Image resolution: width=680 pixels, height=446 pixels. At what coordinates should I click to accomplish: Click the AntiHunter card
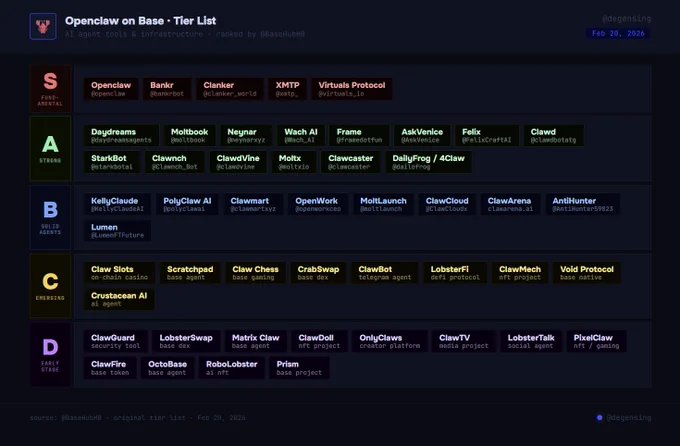582,204
